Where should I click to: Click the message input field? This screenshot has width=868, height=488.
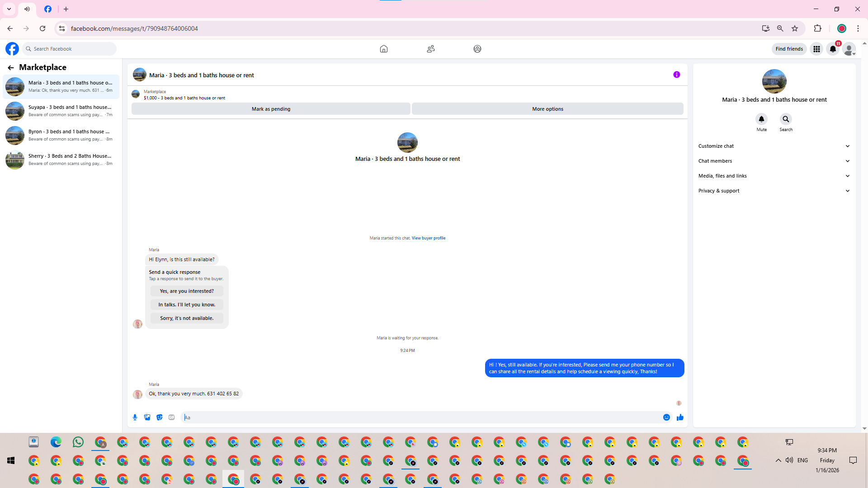pos(420,418)
